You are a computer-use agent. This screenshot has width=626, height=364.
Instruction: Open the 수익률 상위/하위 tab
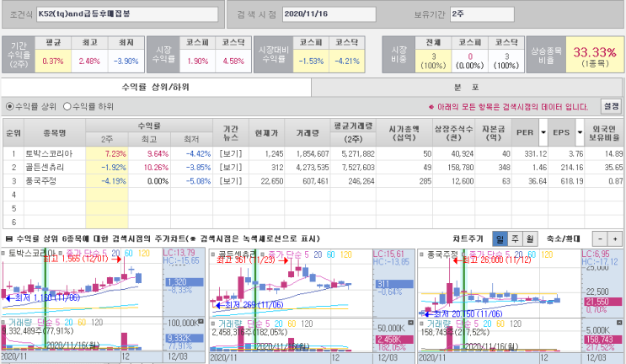(x=156, y=87)
